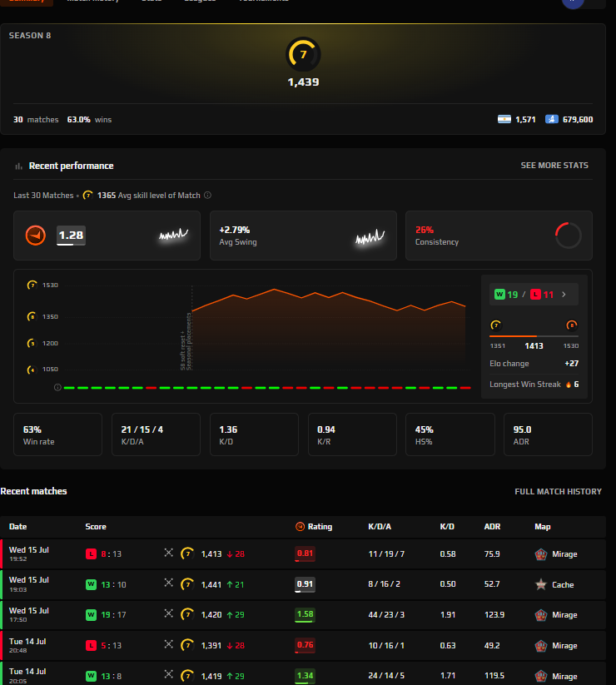Image resolution: width=616 pixels, height=685 pixels.
Task: Click the Elo progress bar 1351 to 1530
Action: 534,336
